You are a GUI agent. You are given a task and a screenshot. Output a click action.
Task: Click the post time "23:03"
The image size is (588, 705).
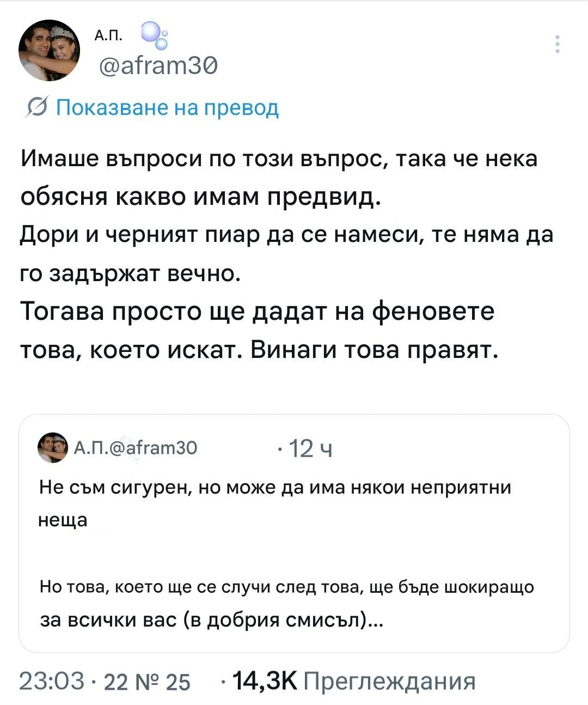[52, 681]
